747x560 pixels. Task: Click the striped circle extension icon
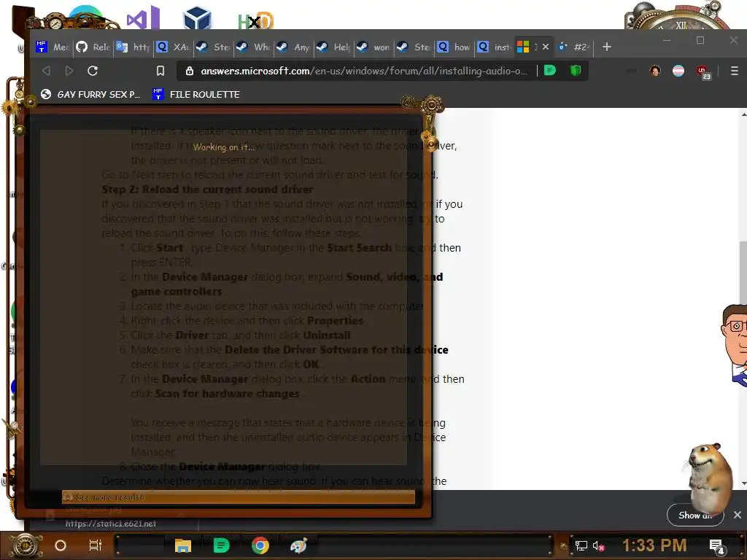(678, 71)
